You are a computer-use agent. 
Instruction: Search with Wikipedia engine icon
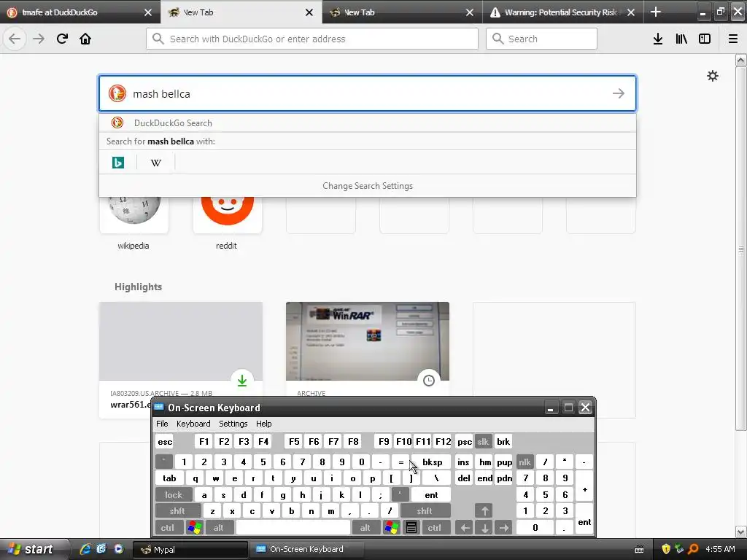(156, 163)
